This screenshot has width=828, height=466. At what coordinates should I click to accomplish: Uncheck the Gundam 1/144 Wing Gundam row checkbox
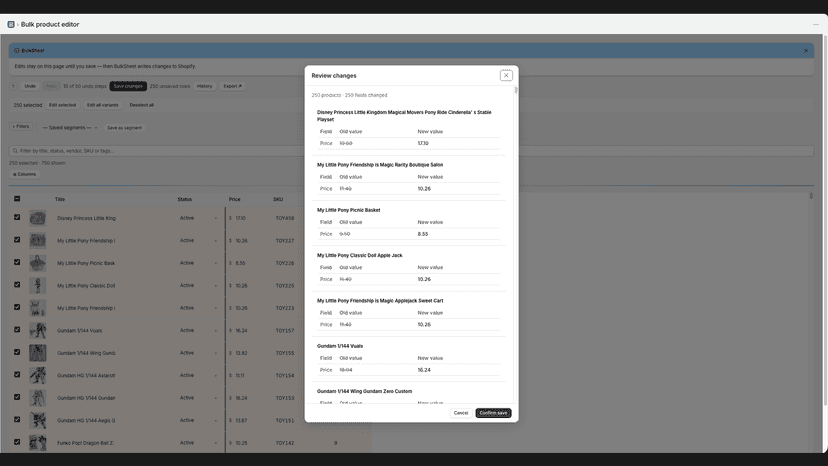pyautogui.click(x=17, y=352)
